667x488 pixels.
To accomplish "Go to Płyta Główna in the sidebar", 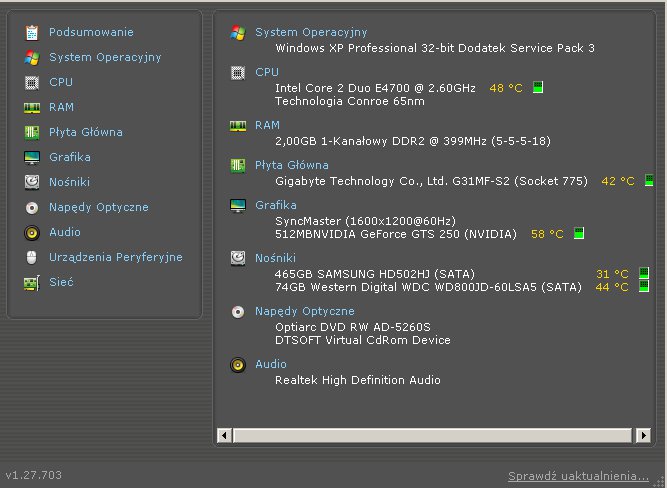I will pyautogui.click(x=86, y=132).
